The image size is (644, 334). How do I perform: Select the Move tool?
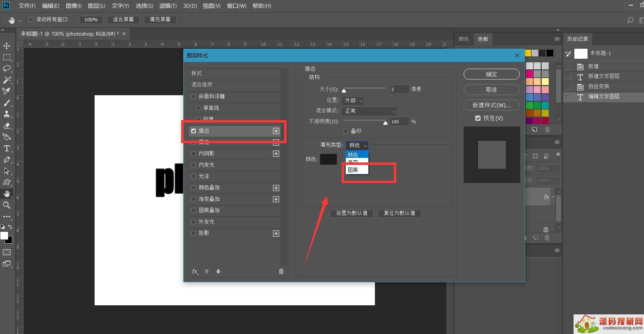click(x=7, y=46)
